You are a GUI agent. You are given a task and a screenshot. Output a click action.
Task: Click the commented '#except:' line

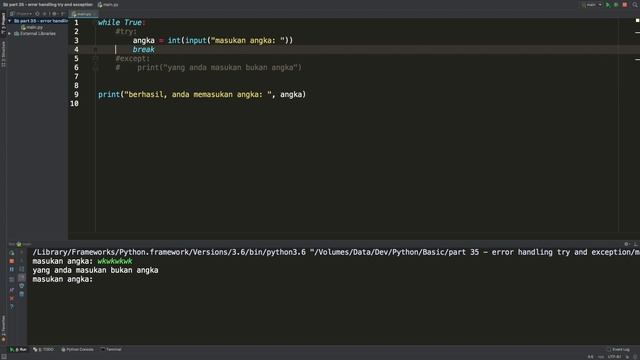click(133, 58)
